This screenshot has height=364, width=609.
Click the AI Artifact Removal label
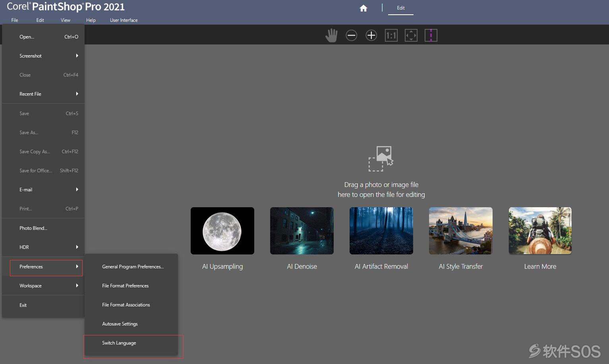[381, 267]
